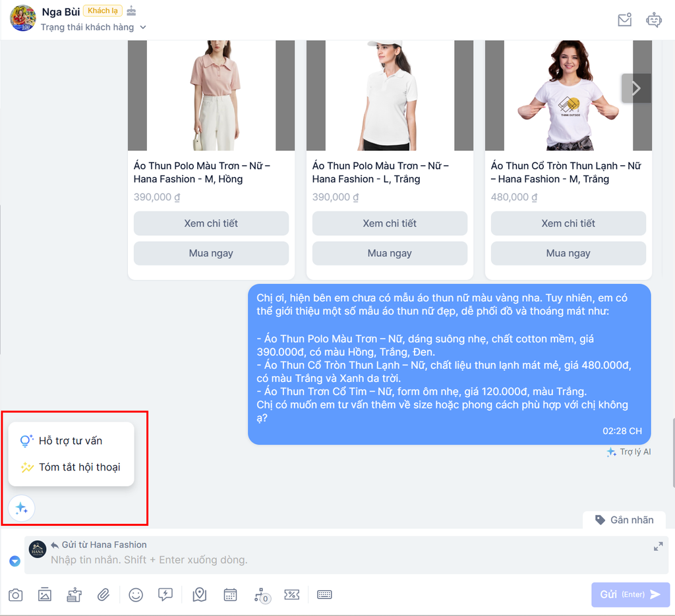Attach a file with the paperclip icon

103,594
